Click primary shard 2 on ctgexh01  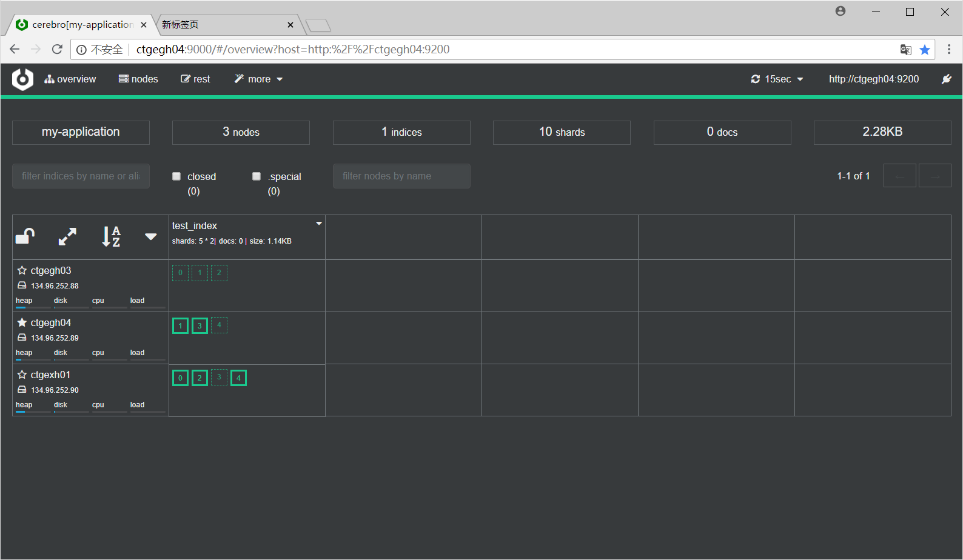[x=200, y=378]
